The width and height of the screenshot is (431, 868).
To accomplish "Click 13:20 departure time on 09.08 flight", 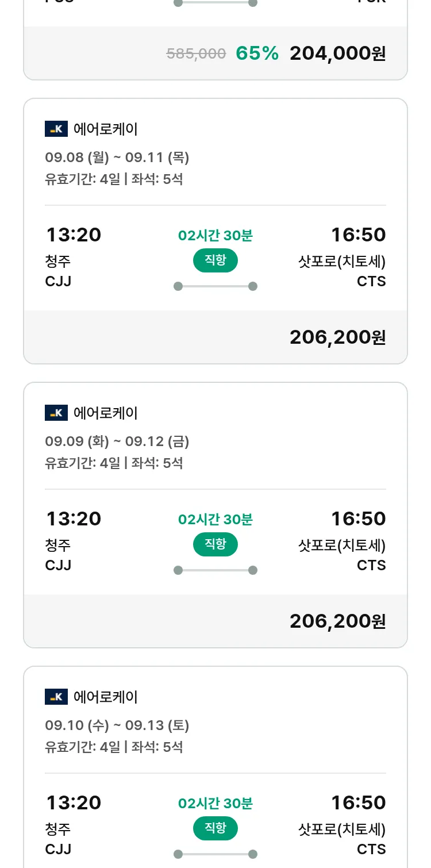I will (x=74, y=235).
